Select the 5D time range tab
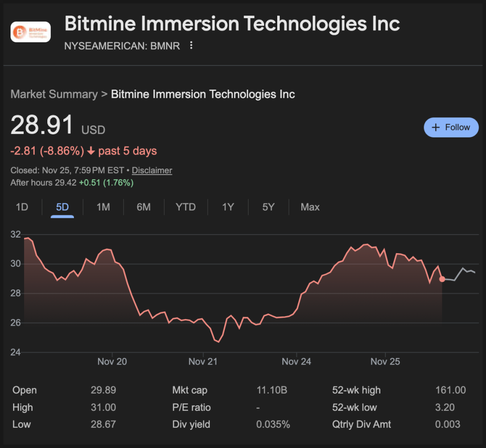 pos(62,207)
